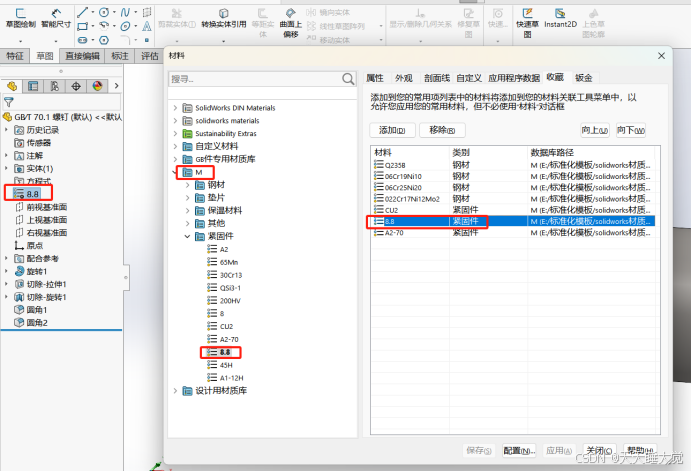The height and width of the screenshot is (472, 692).
Task: Open the PropertyManager panel tab
Action: pos(33,86)
